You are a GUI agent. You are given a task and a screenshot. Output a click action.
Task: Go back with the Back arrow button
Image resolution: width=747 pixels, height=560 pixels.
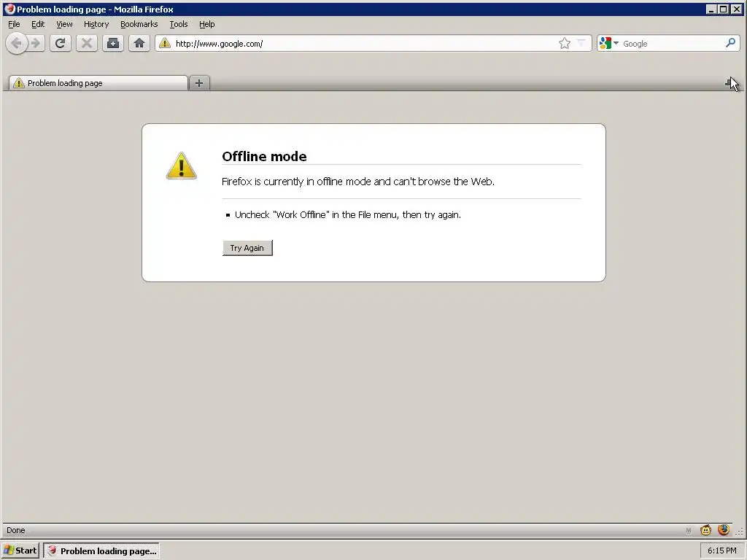click(16, 44)
